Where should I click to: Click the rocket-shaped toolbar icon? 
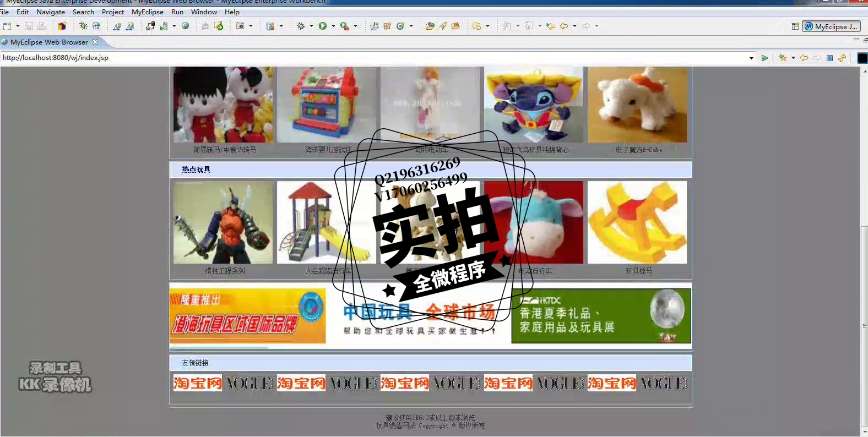tap(443, 26)
